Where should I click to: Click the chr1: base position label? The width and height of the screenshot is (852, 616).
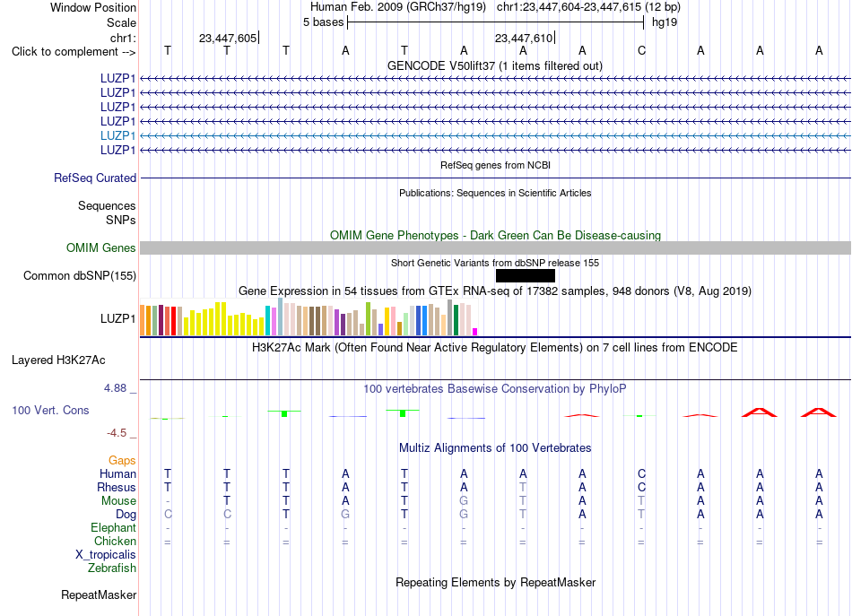(123, 38)
